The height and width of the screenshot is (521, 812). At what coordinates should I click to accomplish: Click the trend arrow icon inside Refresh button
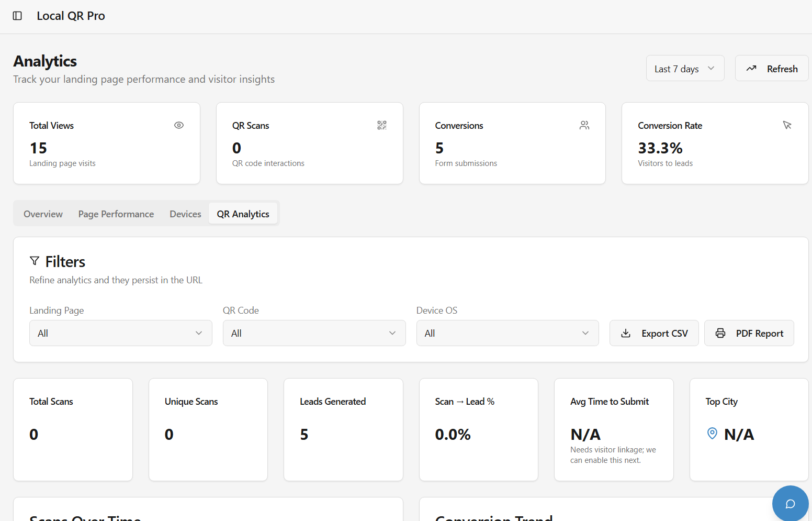click(x=752, y=68)
